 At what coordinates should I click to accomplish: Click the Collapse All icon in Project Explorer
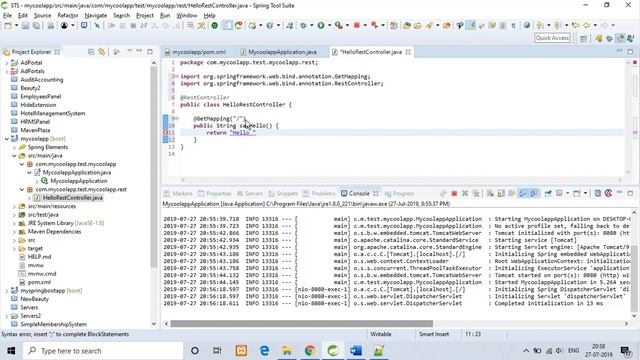(x=91, y=52)
